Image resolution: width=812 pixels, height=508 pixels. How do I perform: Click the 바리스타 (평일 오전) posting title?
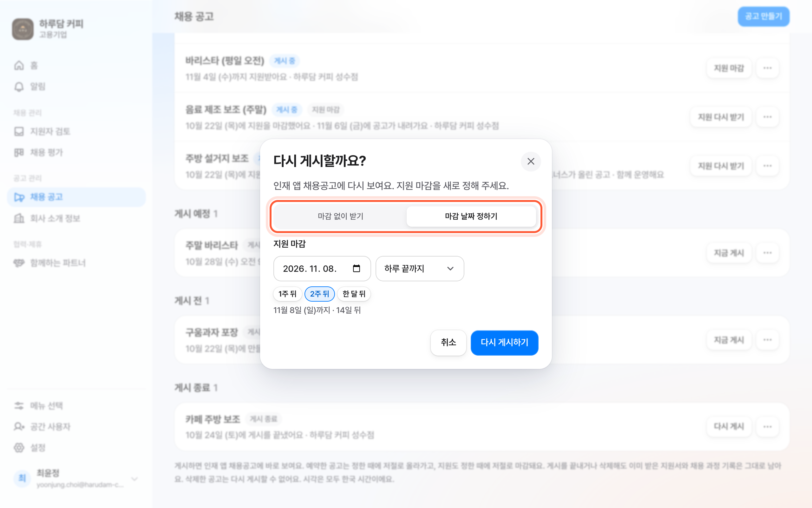click(x=225, y=61)
